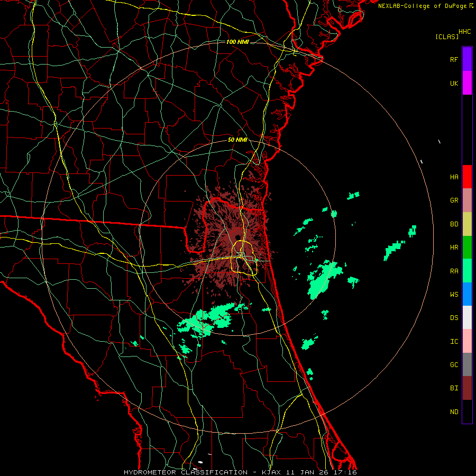Click the GC legend label

tap(454, 365)
